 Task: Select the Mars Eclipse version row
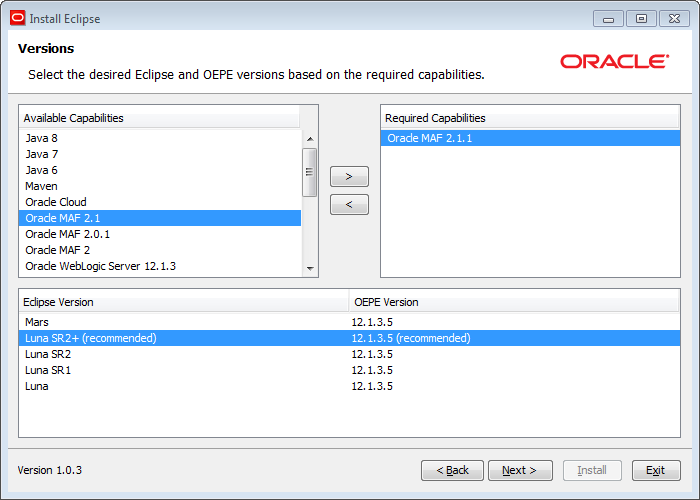click(x=350, y=322)
